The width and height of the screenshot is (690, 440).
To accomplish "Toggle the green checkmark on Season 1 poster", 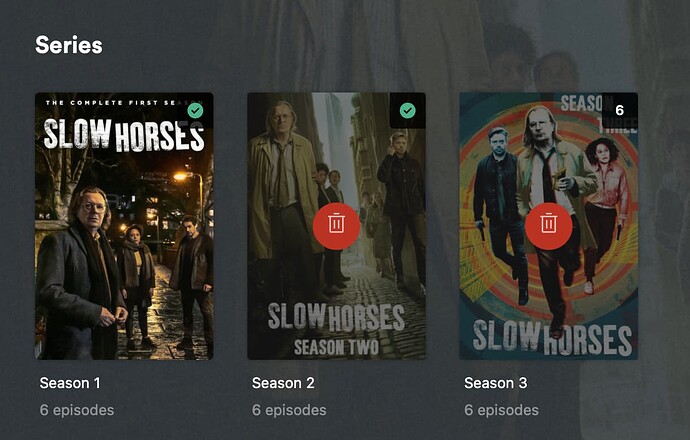I will coord(195,110).
